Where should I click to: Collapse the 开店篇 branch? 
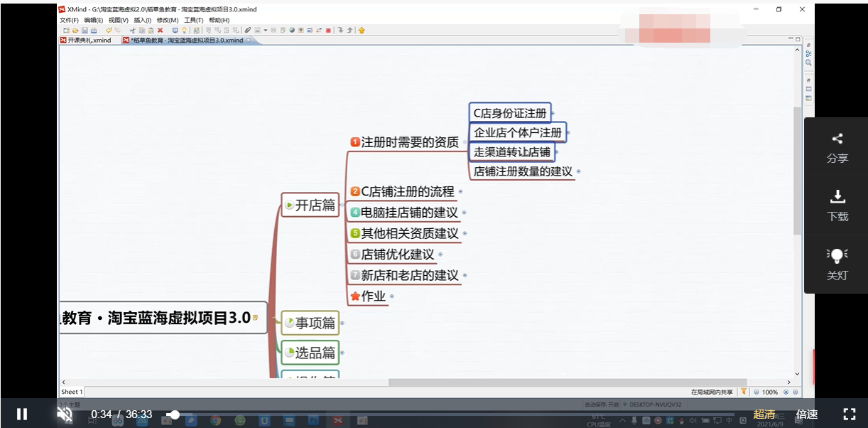tap(343, 205)
